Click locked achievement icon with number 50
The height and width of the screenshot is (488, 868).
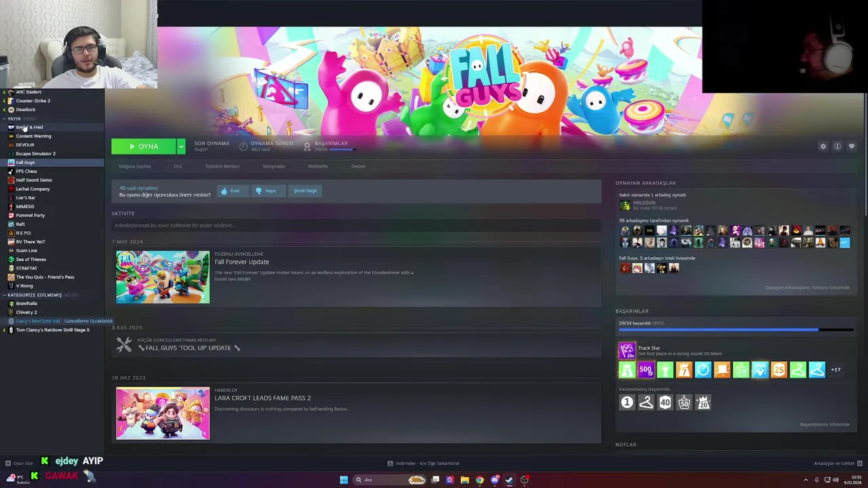[x=684, y=403]
